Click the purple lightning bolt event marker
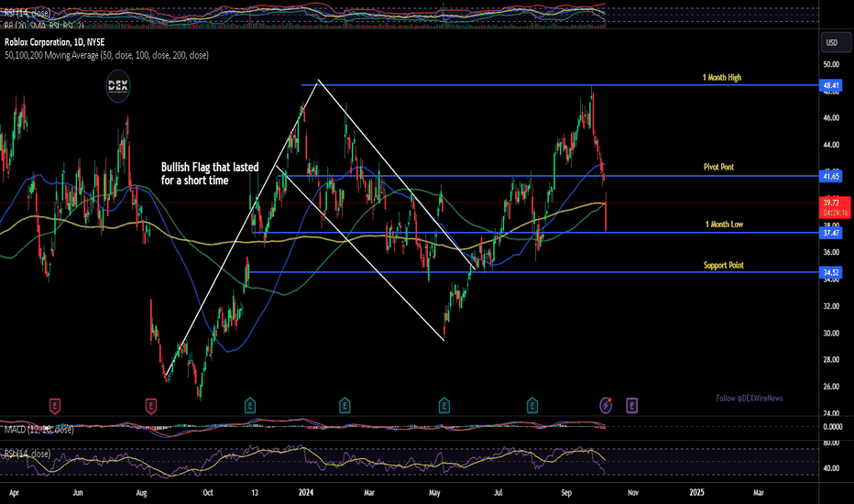 (606, 405)
